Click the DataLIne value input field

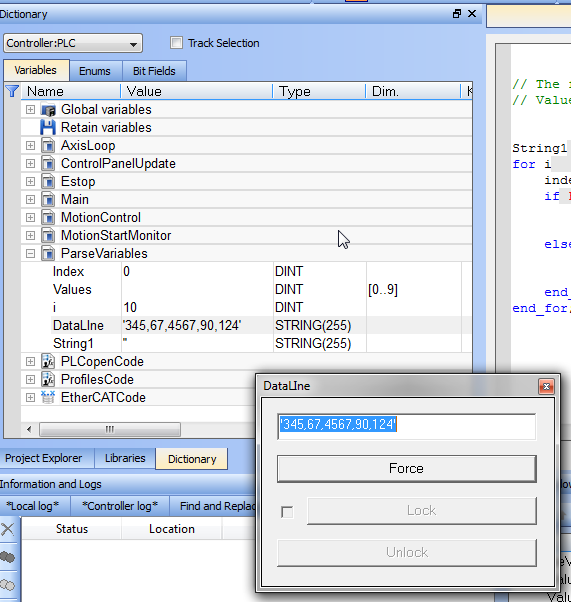pyautogui.click(x=406, y=426)
